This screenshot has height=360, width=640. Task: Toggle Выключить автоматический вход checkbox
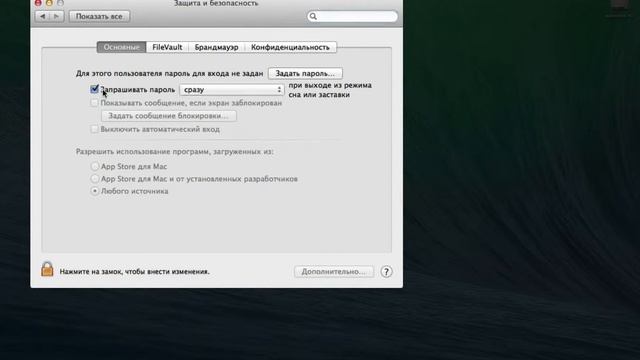94,129
